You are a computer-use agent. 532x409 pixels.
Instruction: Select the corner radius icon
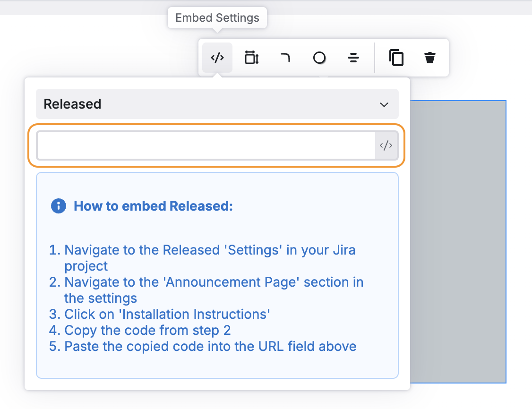click(285, 58)
